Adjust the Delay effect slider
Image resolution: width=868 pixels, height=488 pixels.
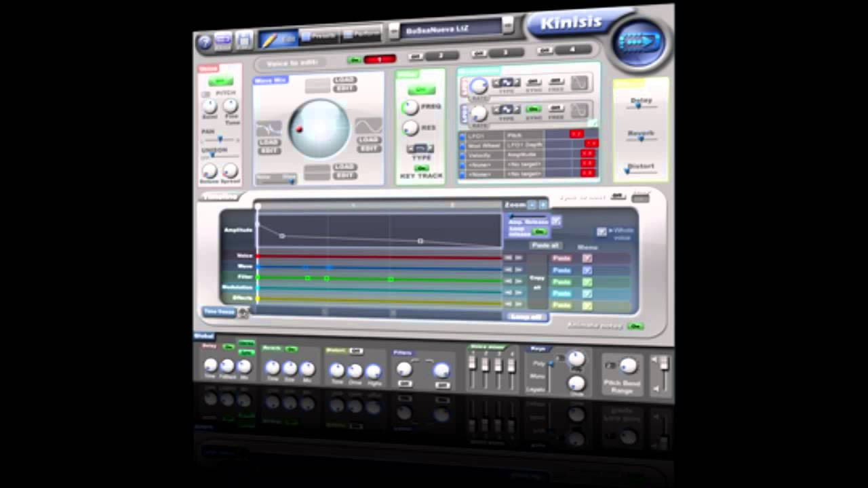pyautogui.click(x=641, y=105)
